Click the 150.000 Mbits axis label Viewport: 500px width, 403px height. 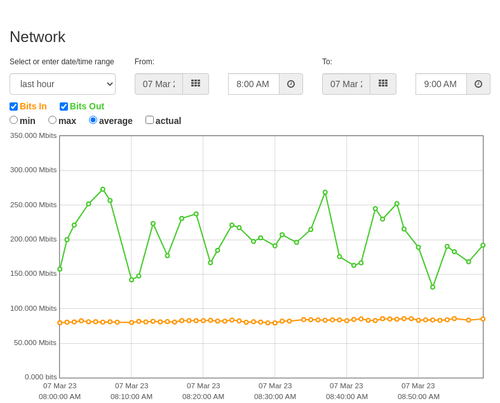(x=33, y=274)
